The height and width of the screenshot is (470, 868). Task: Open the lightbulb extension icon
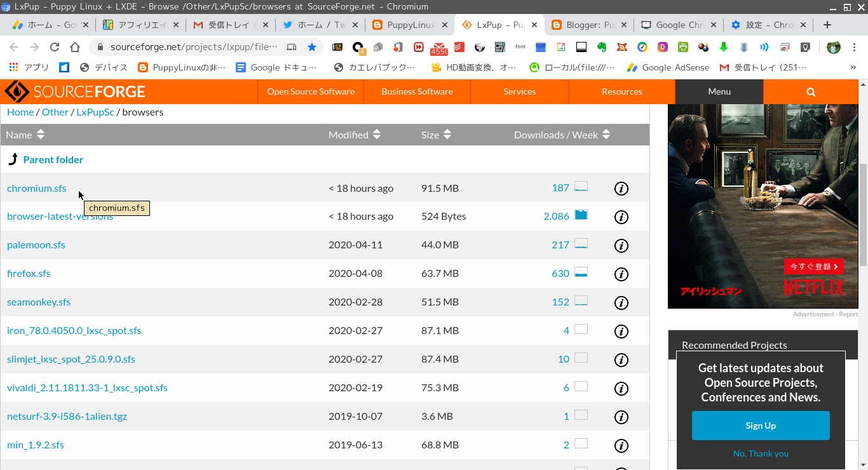click(805, 47)
